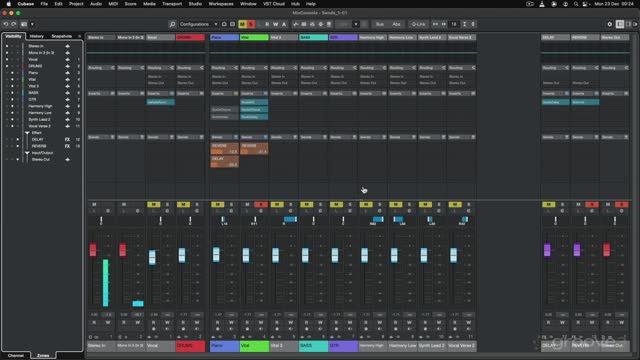Open the Studio menu
This screenshot has width=640, height=360.
point(195,4)
